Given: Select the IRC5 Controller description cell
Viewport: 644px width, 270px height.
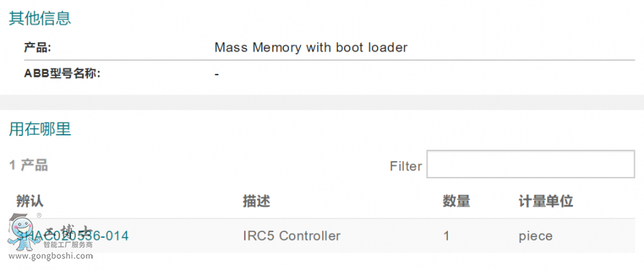Looking at the screenshot, I should (x=292, y=236).
